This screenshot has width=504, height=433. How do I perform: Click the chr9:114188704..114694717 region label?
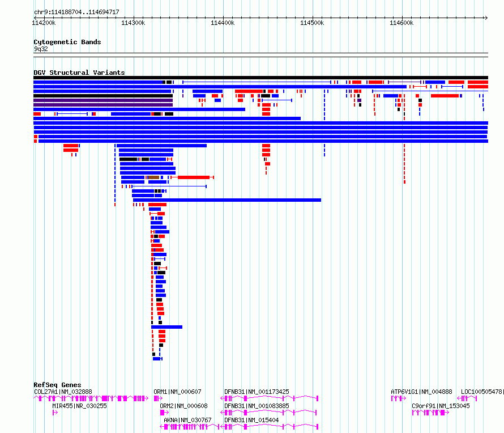click(76, 12)
